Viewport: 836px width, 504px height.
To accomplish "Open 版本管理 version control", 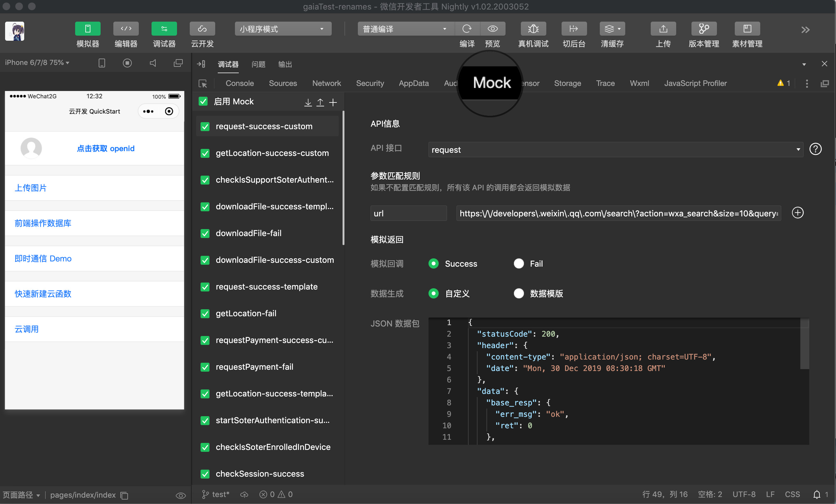I will click(704, 29).
